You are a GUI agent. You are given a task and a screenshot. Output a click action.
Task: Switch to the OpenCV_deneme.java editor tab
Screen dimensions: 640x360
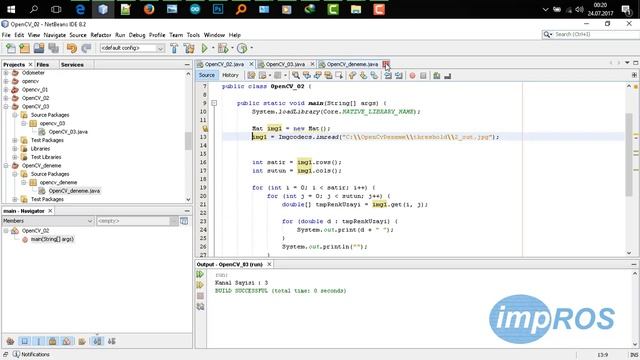tap(352, 64)
